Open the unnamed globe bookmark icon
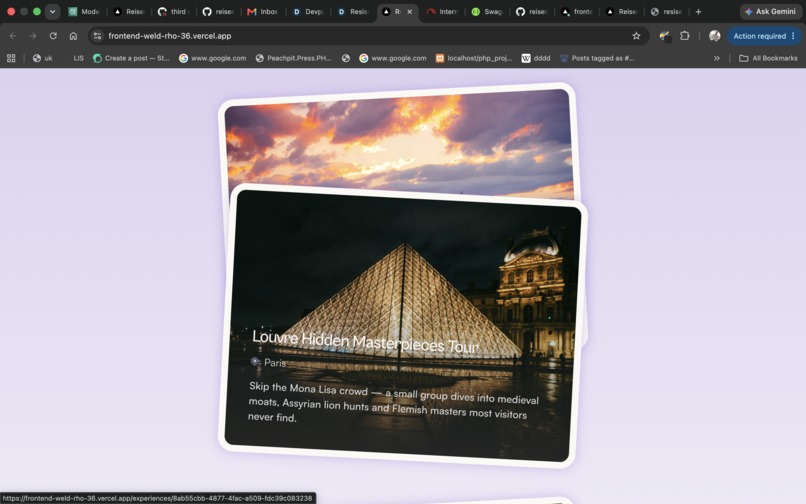 pos(346,58)
